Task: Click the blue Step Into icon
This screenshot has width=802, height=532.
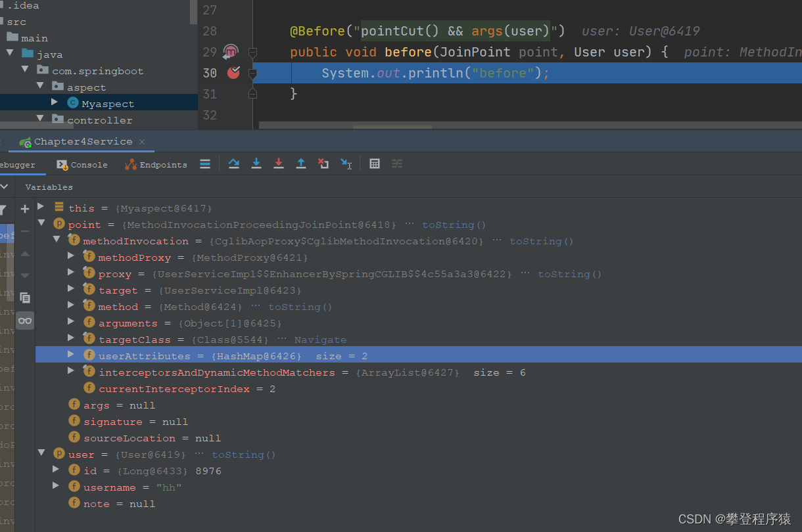Action: click(x=256, y=164)
